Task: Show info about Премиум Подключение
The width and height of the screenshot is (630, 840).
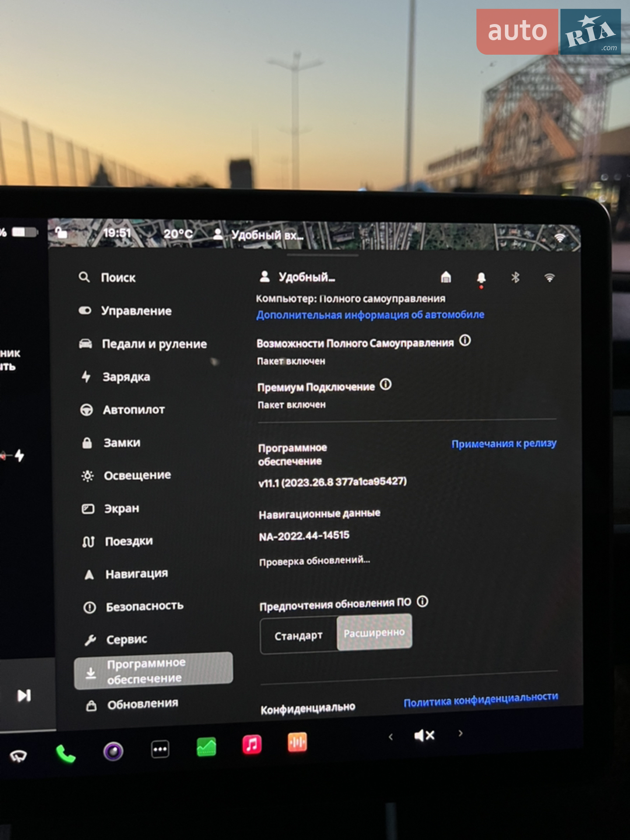Action: coord(385,385)
